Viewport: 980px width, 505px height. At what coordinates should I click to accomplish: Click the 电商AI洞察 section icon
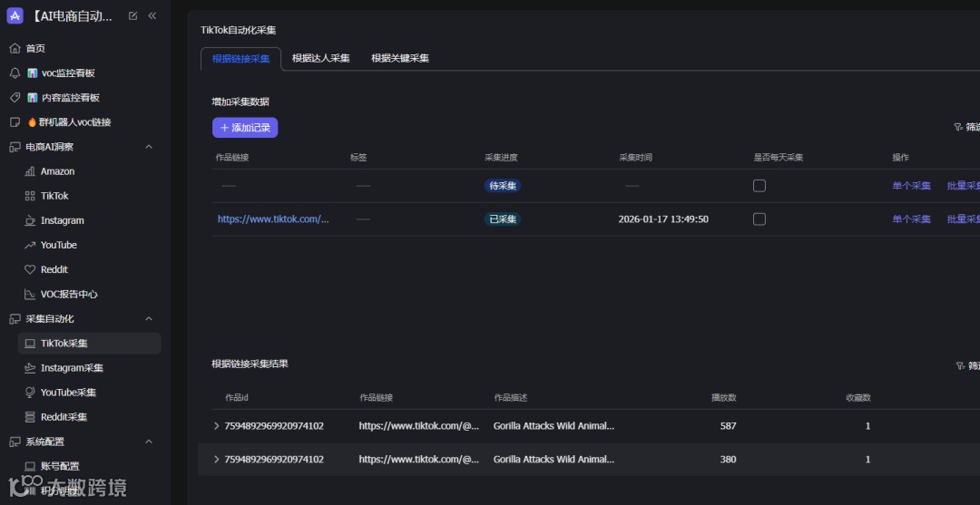click(x=15, y=147)
